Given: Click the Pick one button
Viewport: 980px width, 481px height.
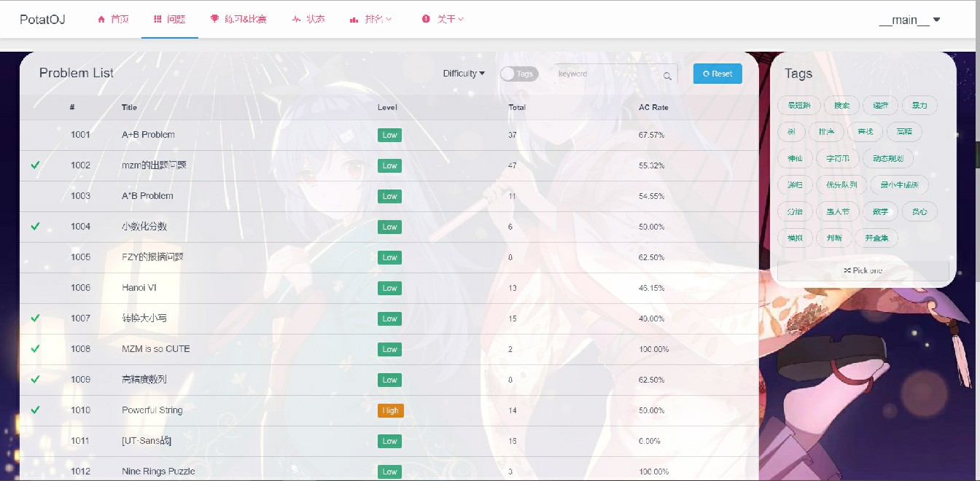Looking at the screenshot, I should point(863,270).
